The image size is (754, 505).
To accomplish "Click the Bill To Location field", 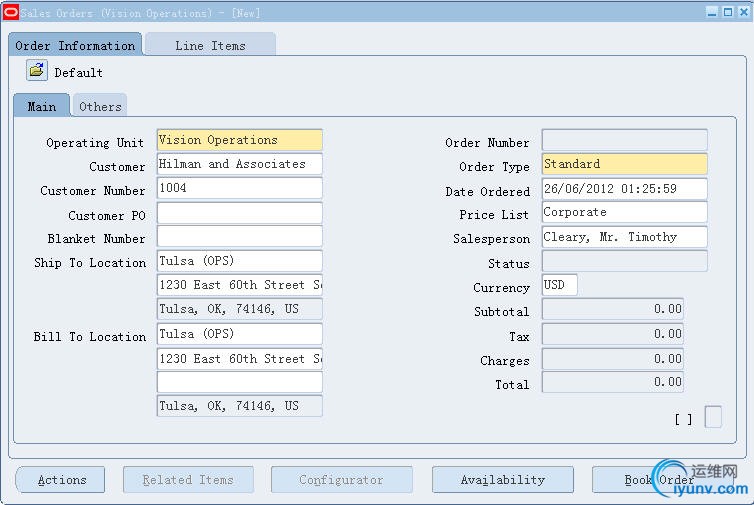I will point(239,334).
